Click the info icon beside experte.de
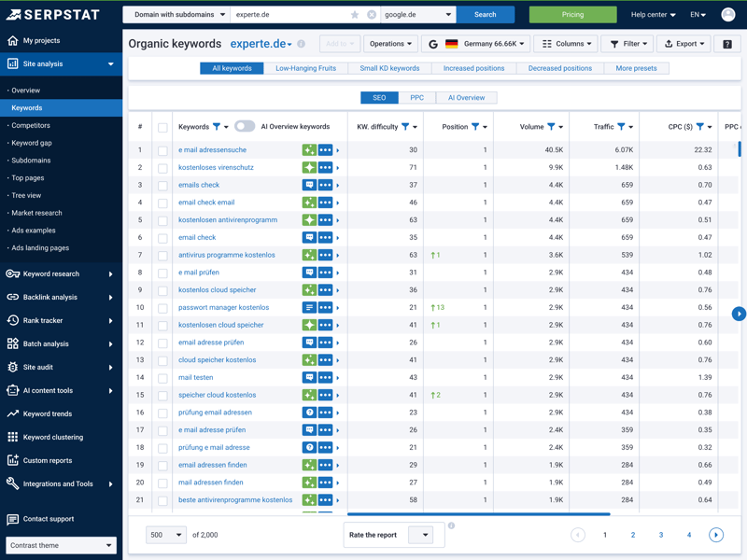 click(301, 44)
